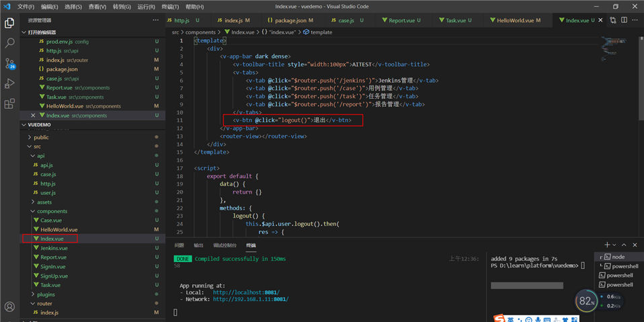
Task: Collapse the 打开的编辑器 open editors section
Action: pyautogui.click(x=92, y=32)
